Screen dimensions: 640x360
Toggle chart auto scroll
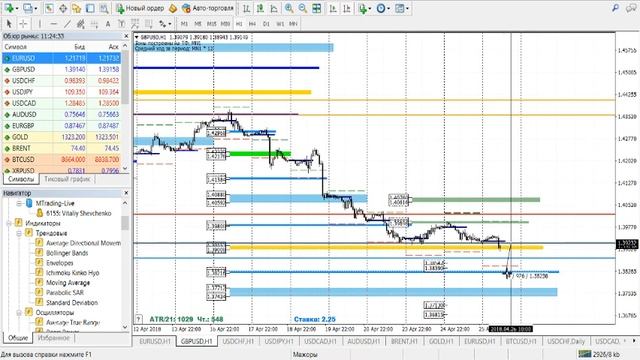pos(333,8)
